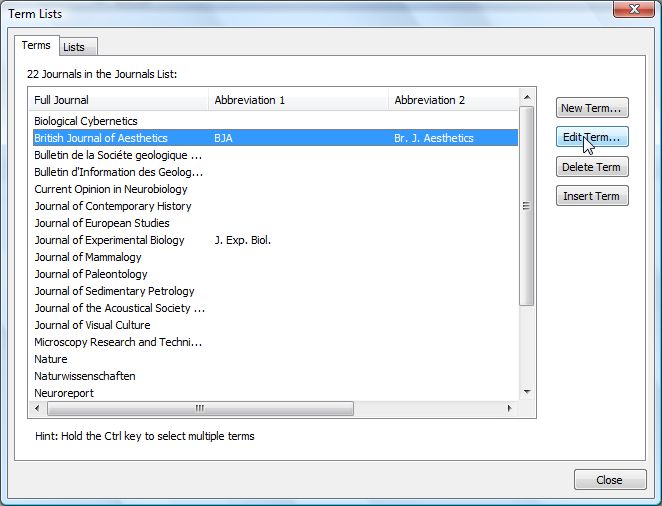Click the horizontal scrollbar right arrow
Viewport: 662px width, 506px height.
click(511, 409)
